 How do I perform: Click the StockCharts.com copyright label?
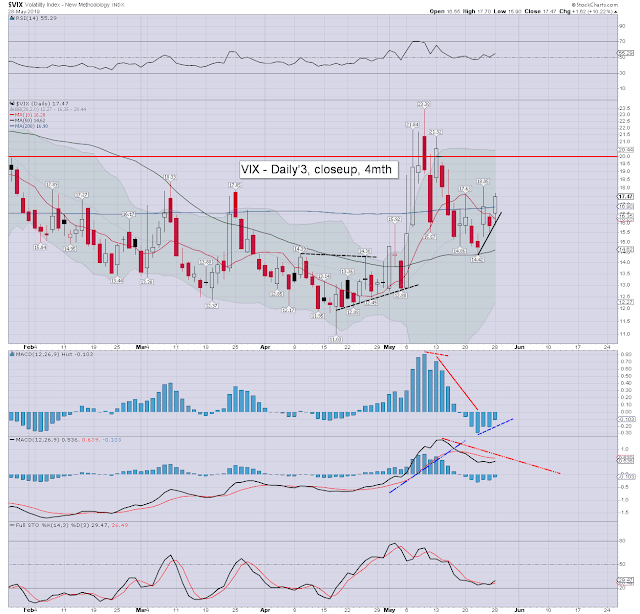coord(594,5)
